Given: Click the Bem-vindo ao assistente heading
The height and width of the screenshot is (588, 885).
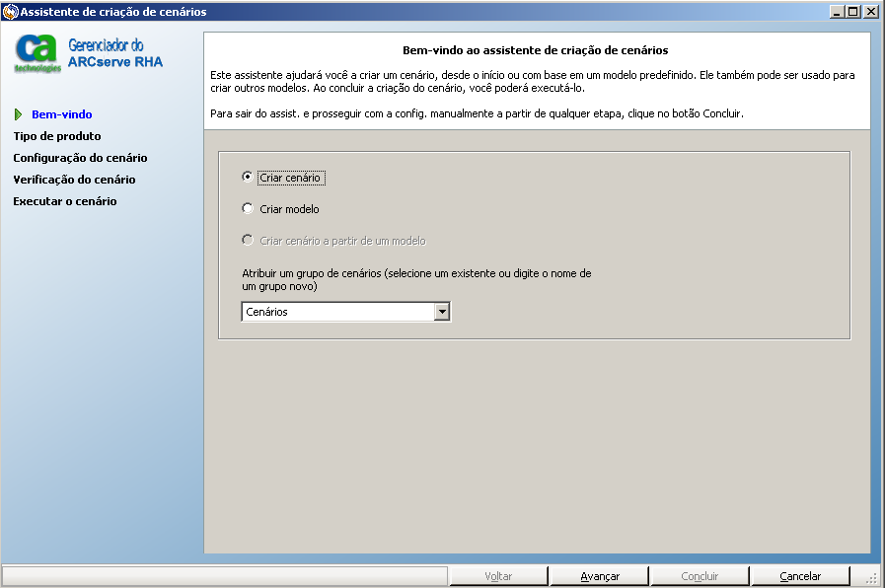Looking at the screenshot, I should pos(535,50).
